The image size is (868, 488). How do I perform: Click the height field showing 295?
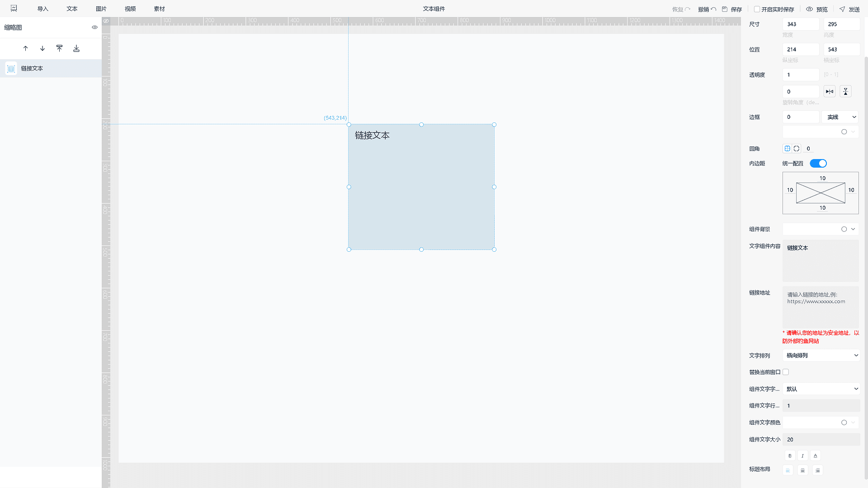click(841, 24)
